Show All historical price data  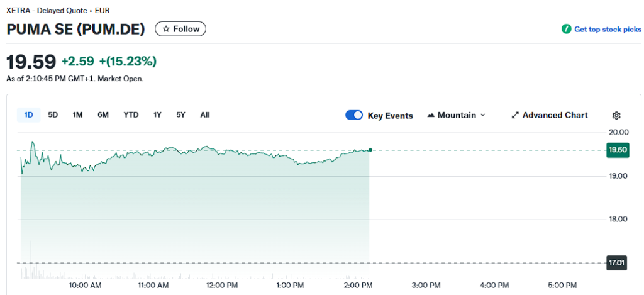point(205,114)
